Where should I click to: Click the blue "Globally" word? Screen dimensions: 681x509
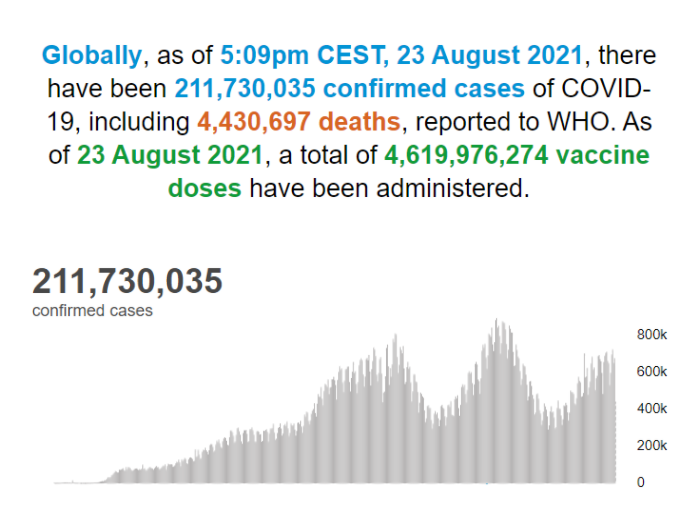[x=91, y=54]
